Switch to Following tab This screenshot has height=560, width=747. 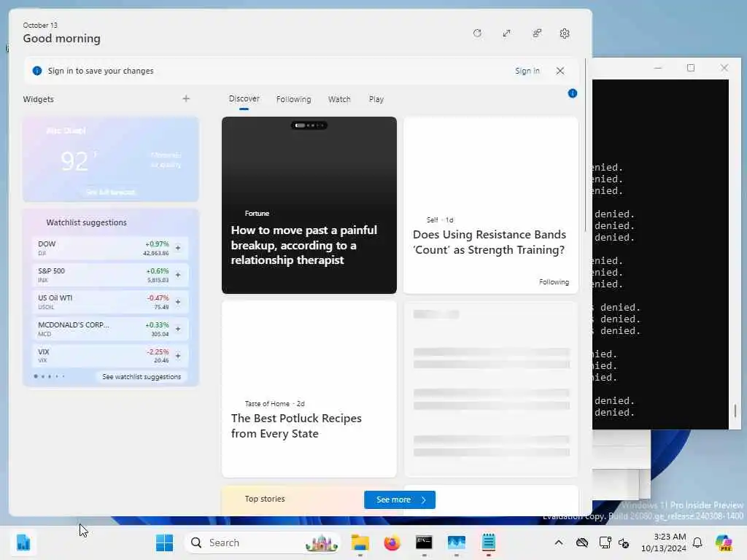coord(293,99)
